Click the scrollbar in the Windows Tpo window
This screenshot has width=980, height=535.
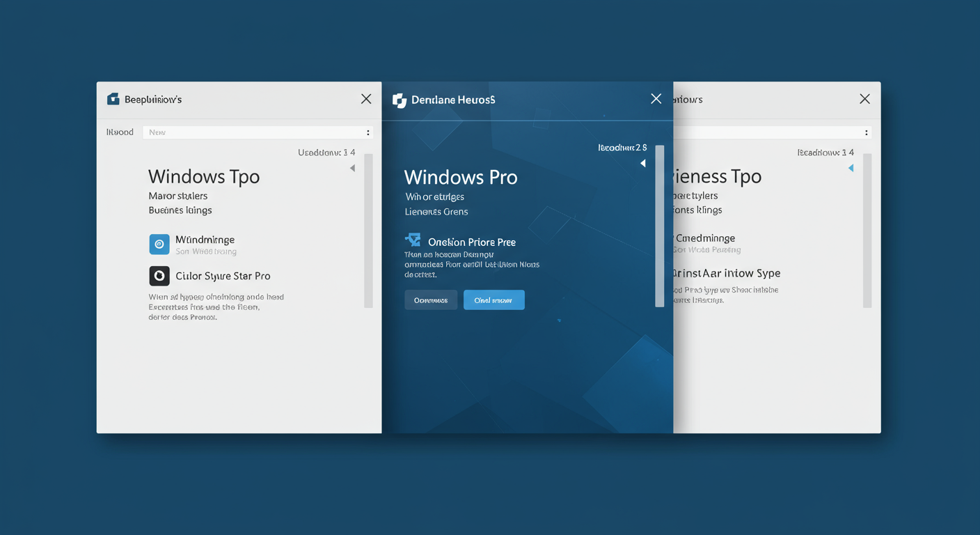coord(369,231)
